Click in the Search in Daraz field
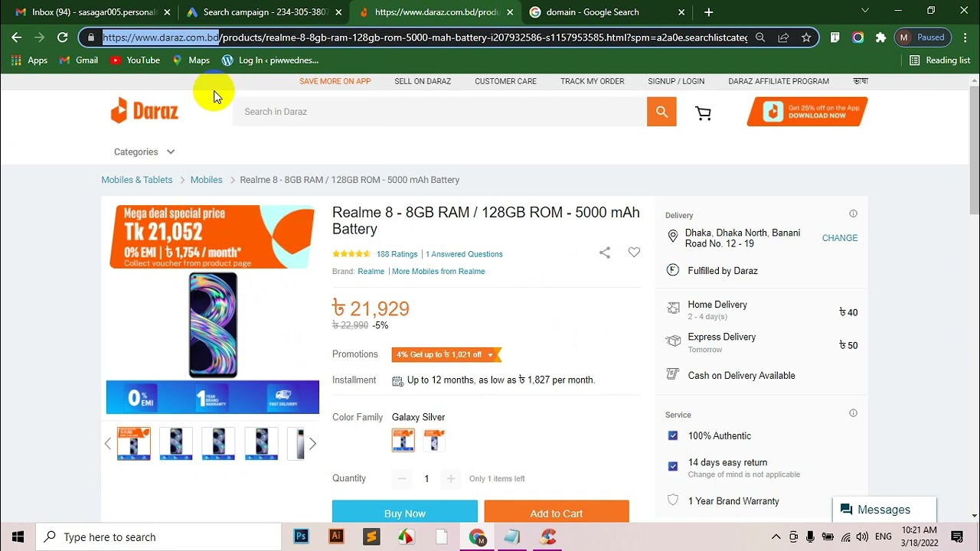 439,112
